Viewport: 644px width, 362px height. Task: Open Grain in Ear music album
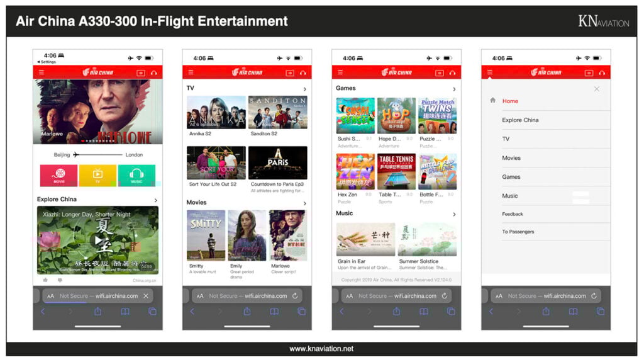point(365,239)
